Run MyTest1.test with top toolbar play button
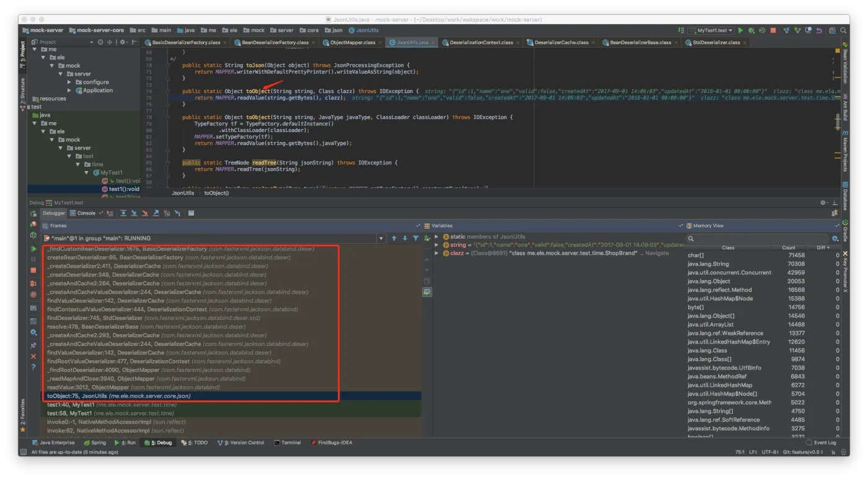868x478 pixels. (740, 30)
